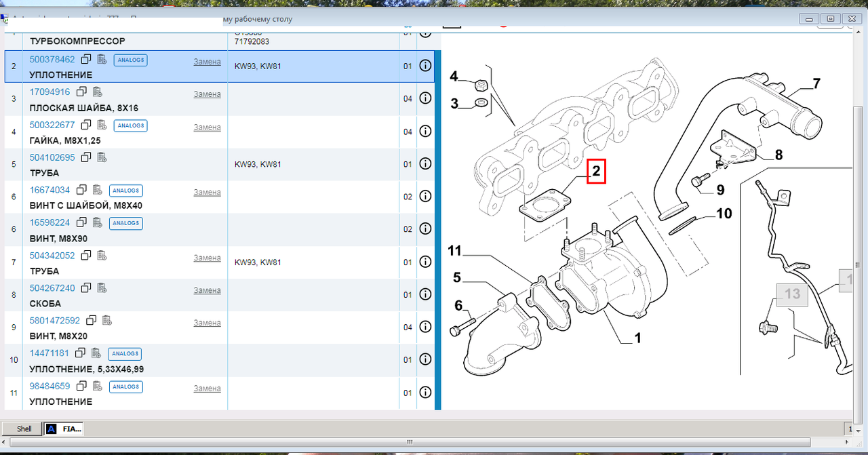This screenshot has height=455, width=868.
Task: Copy part number 16674034 with copy icon
Action: pos(81,190)
